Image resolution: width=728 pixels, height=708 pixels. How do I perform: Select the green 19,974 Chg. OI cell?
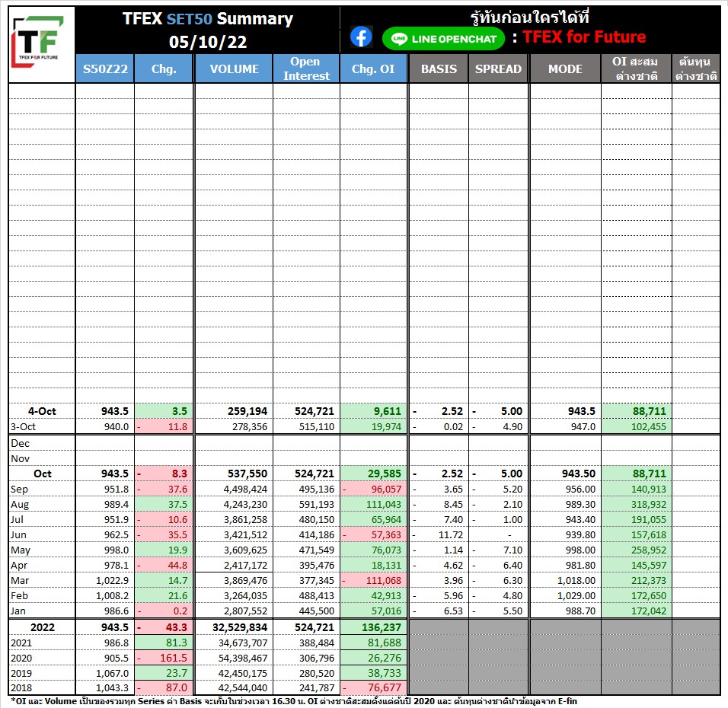tap(373, 426)
